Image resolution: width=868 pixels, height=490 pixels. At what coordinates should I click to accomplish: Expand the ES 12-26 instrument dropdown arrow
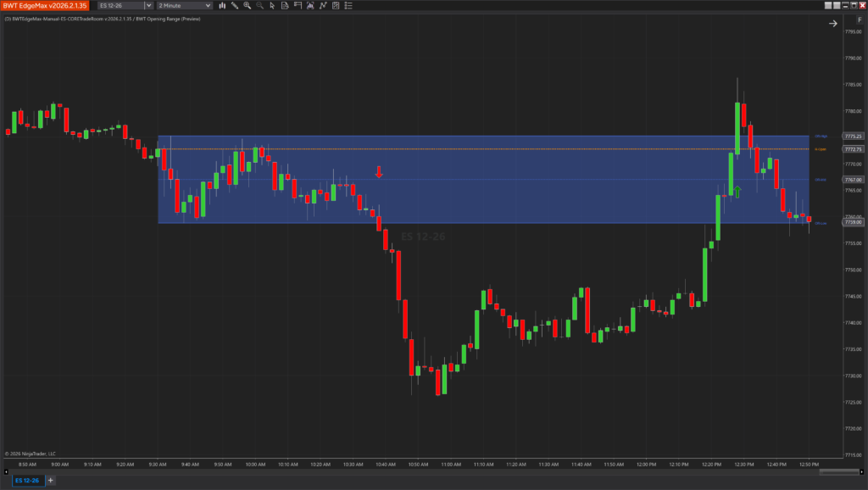pyautogui.click(x=148, y=6)
